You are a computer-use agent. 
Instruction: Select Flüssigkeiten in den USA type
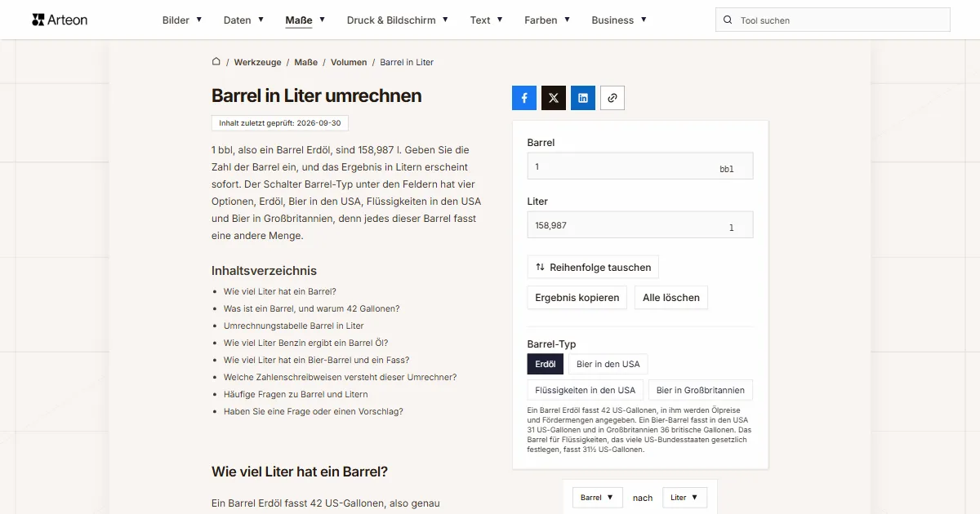(586, 390)
